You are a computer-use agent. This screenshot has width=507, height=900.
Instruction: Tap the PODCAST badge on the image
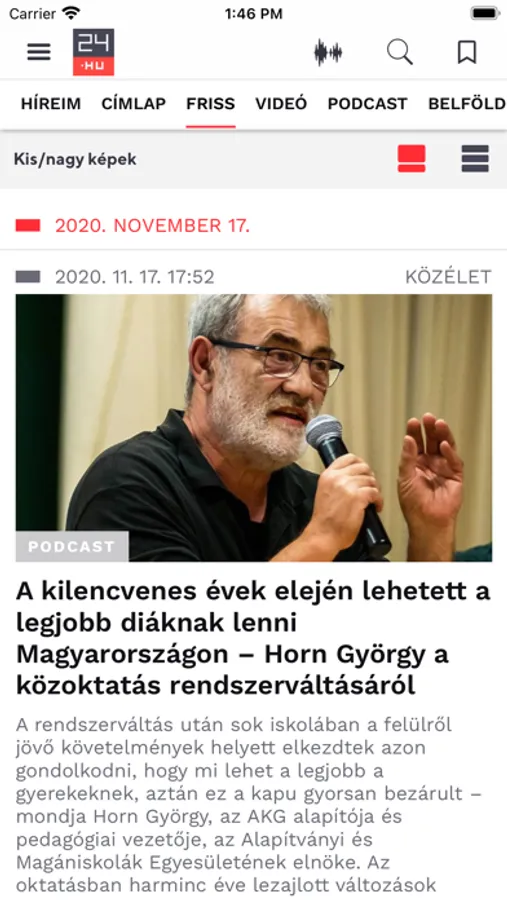72,546
